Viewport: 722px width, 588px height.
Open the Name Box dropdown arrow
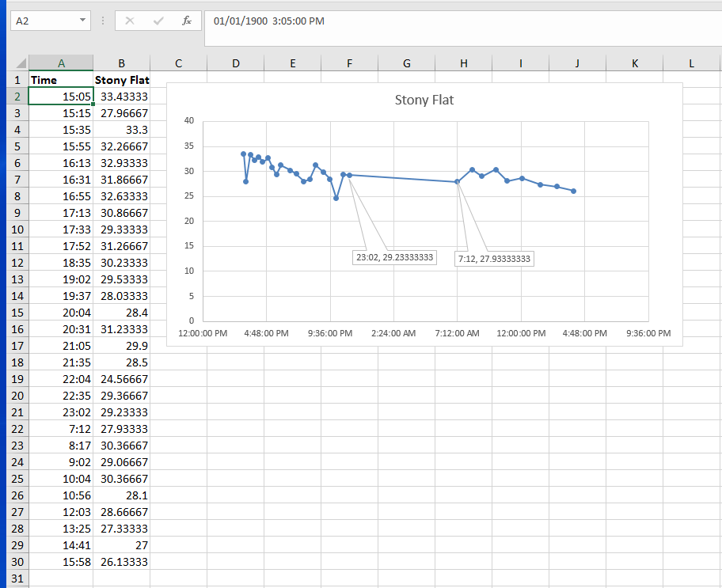coord(82,21)
